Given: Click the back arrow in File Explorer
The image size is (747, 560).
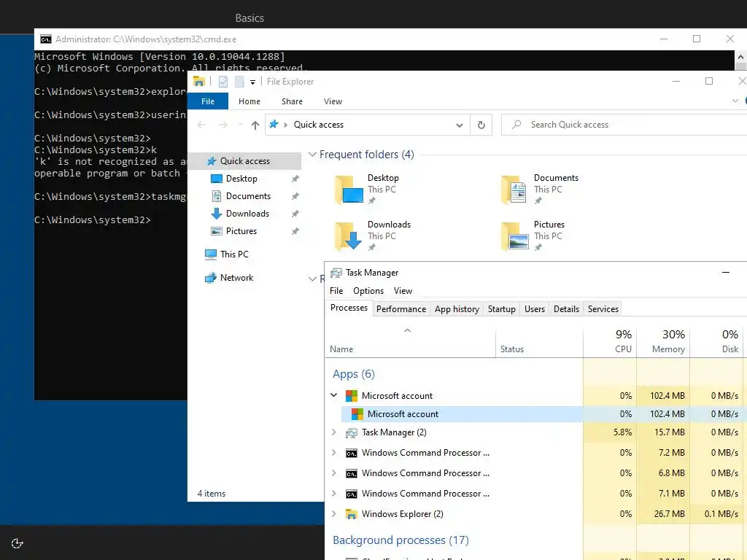Looking at the screenshot, I should [201, 125].
